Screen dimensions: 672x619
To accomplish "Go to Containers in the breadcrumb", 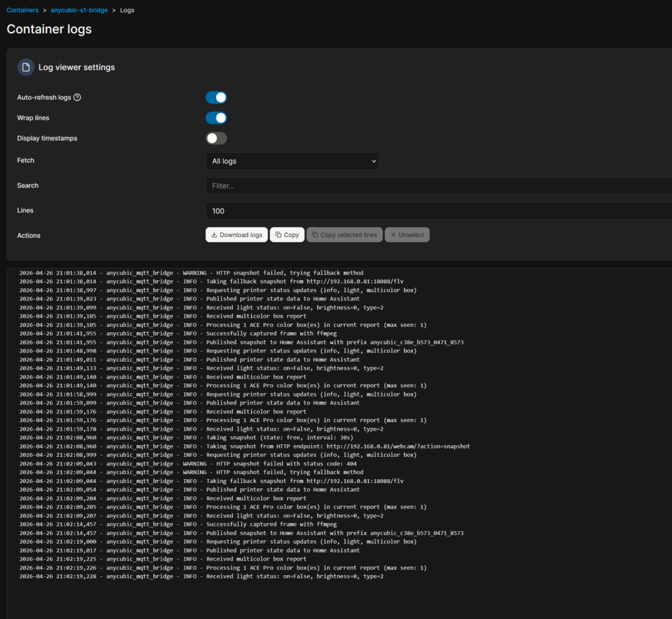I will [22, 11].
